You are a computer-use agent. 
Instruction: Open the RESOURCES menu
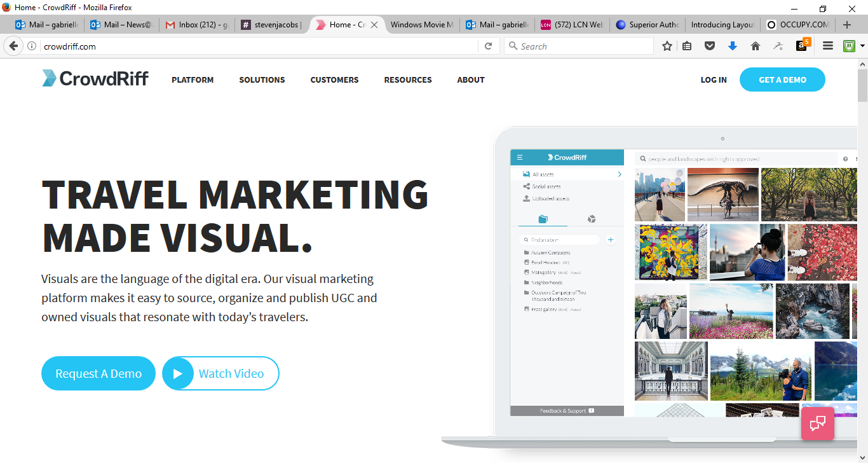408,79
